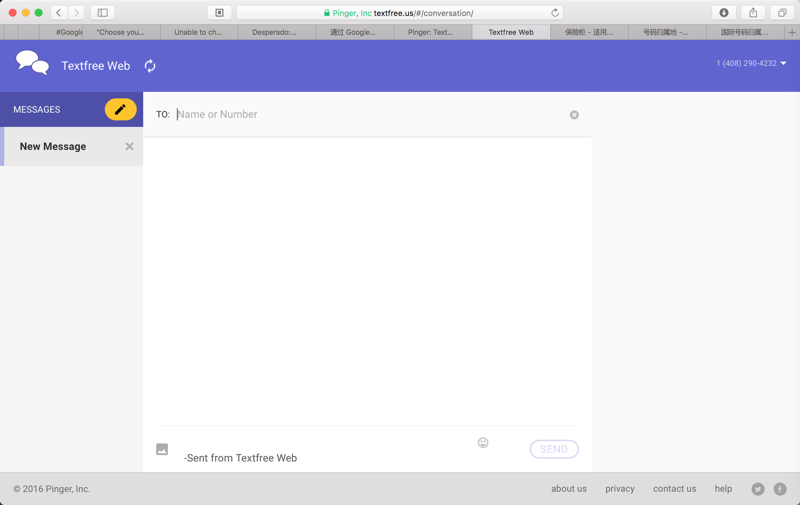Switch to the Pinger: Text... tab
Image resolution: width=800 pixels, height=505 pixels.
pyautogui.click(x=433, y=32)
